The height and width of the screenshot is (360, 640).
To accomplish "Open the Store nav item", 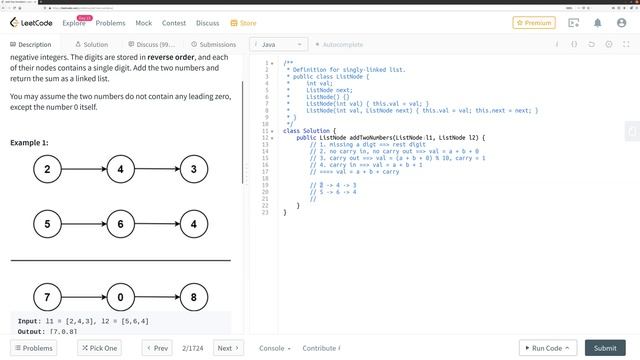I will pyautogui.click(x=244, y=23).
